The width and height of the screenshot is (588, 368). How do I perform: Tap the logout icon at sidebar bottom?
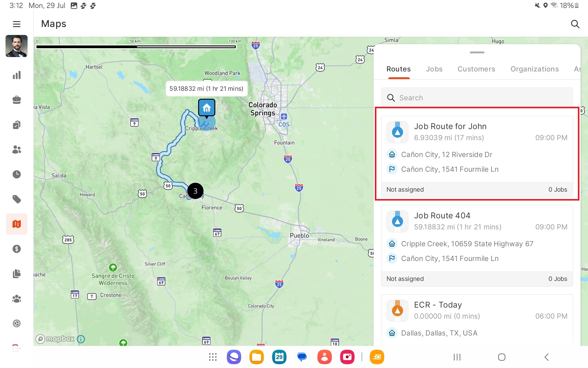click(17, 348)
